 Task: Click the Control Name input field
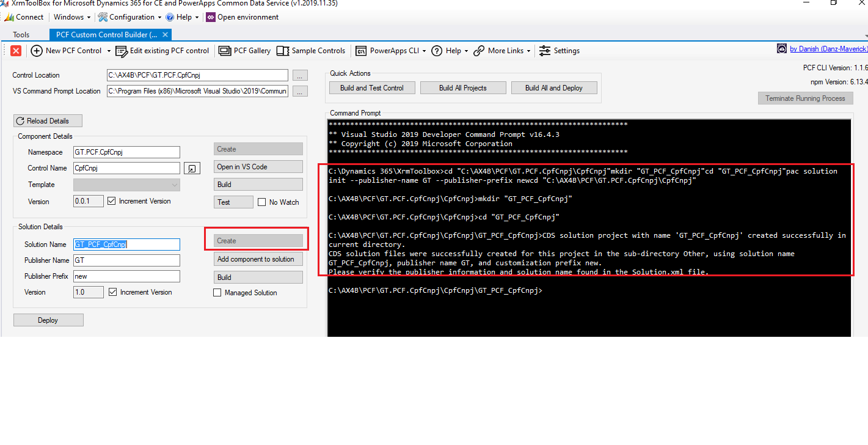pos(126,167)
